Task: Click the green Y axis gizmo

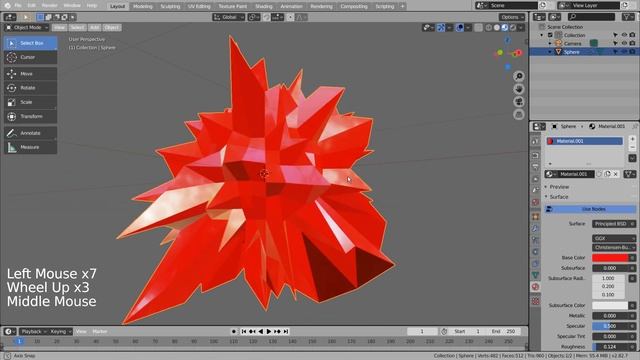Action: (x=500, y=53)
